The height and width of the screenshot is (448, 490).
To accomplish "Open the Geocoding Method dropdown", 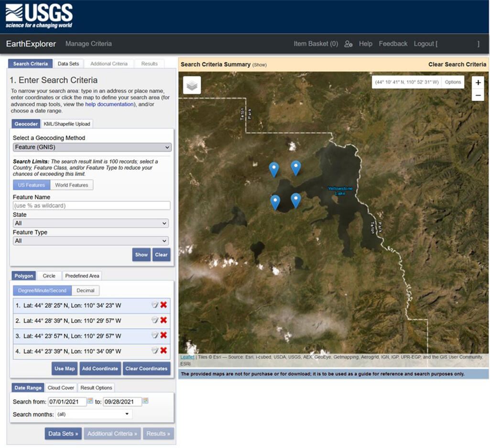I will coord(92,147).
